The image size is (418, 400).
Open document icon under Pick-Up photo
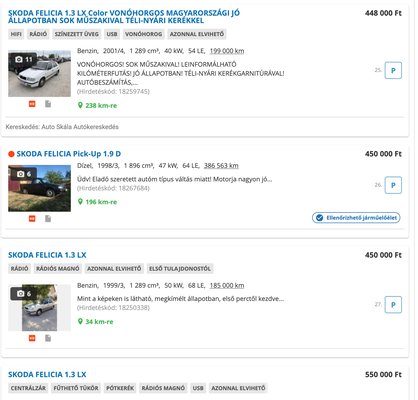click(48, 219)
